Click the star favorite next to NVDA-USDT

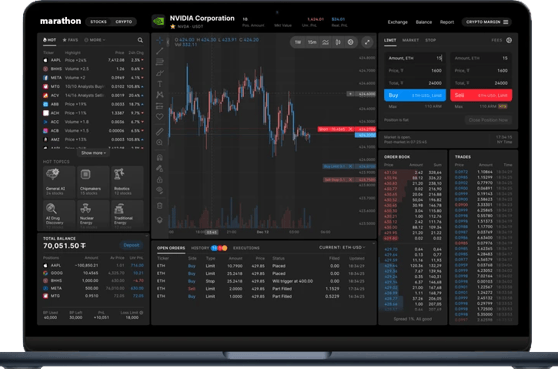(173, 26)
